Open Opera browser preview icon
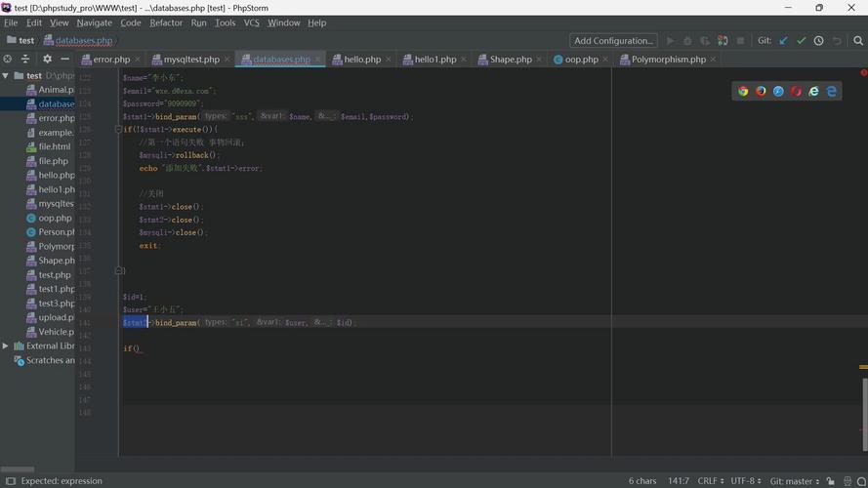This screenshot has height=488, width=868. 796,92
